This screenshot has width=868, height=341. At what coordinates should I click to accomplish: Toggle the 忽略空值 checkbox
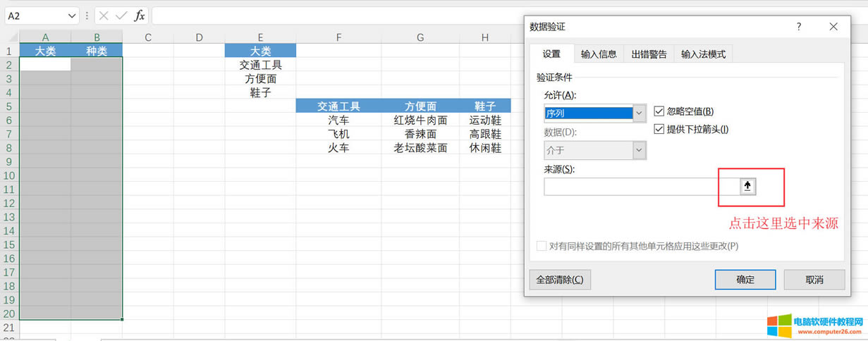pyautogui.click(x=659, y=111)
